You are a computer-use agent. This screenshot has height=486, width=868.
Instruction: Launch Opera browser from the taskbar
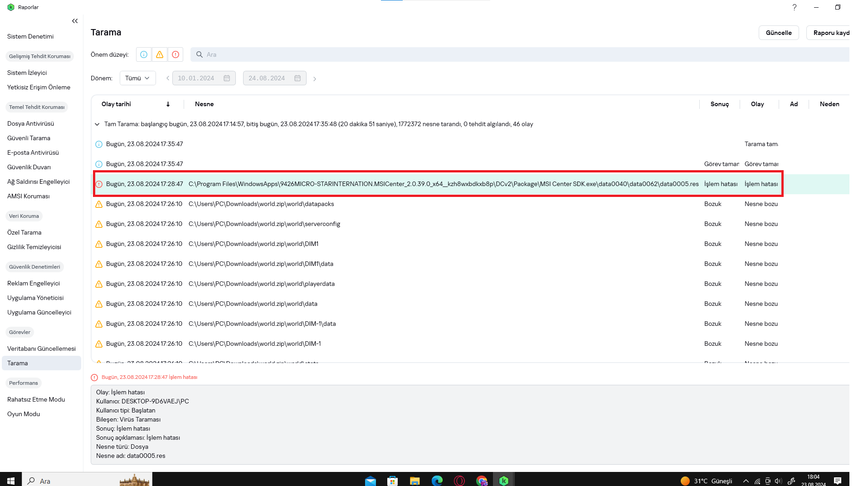tap(459, 481)
